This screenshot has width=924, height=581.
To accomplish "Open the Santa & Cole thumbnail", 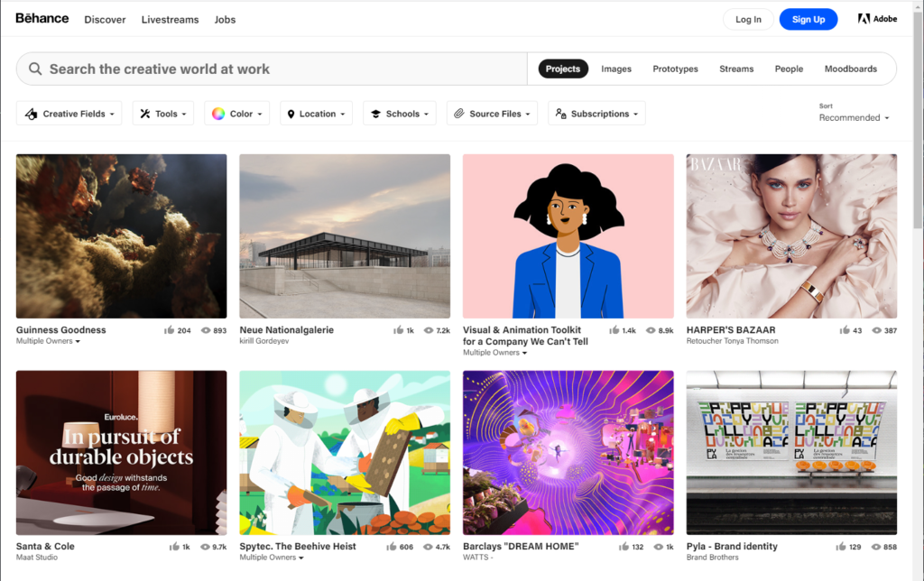I will point(122,453).
